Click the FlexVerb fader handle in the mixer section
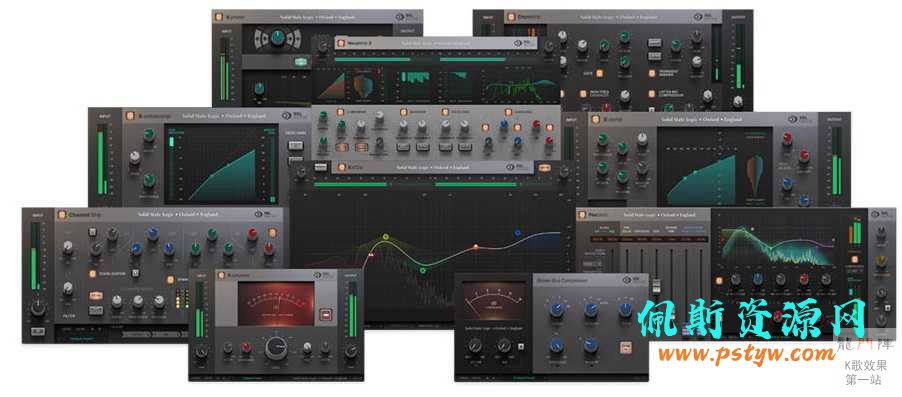902x397 pixels. (656, 287)
